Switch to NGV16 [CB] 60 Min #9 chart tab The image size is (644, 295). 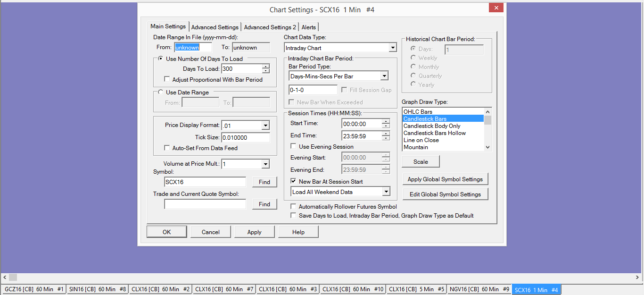click(x=479, y=289)
